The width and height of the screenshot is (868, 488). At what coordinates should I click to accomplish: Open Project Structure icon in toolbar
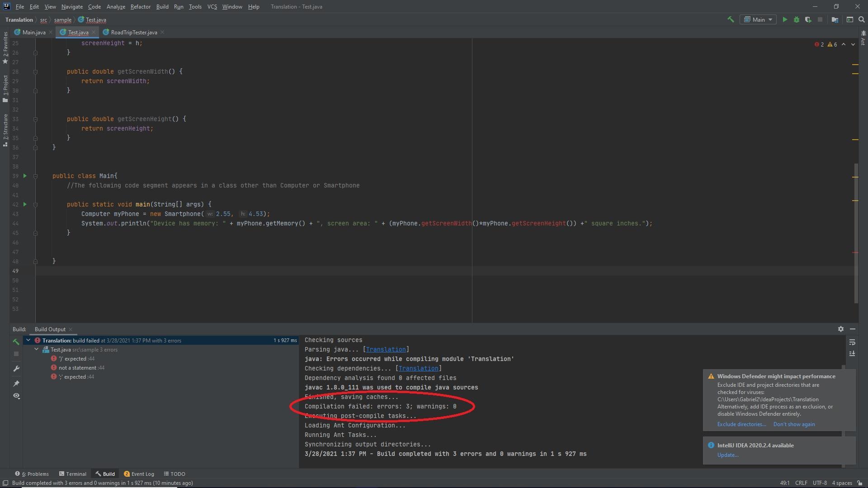pos(835,19)
